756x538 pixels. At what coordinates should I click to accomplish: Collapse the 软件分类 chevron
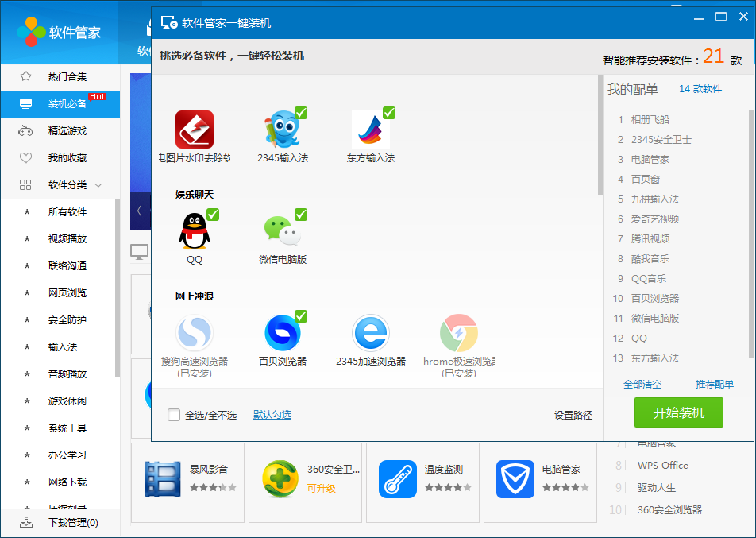[x=98, y=185]
